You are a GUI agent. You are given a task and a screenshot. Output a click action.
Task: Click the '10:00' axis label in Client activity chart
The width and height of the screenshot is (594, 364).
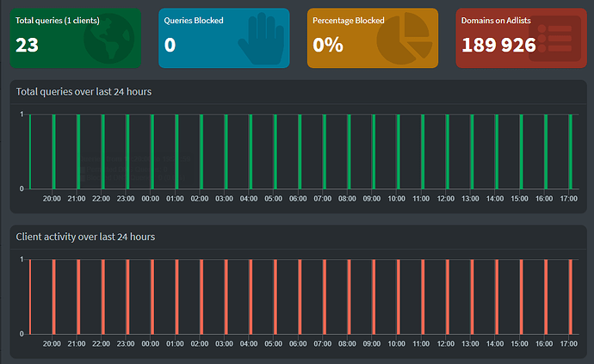[397, 344]
